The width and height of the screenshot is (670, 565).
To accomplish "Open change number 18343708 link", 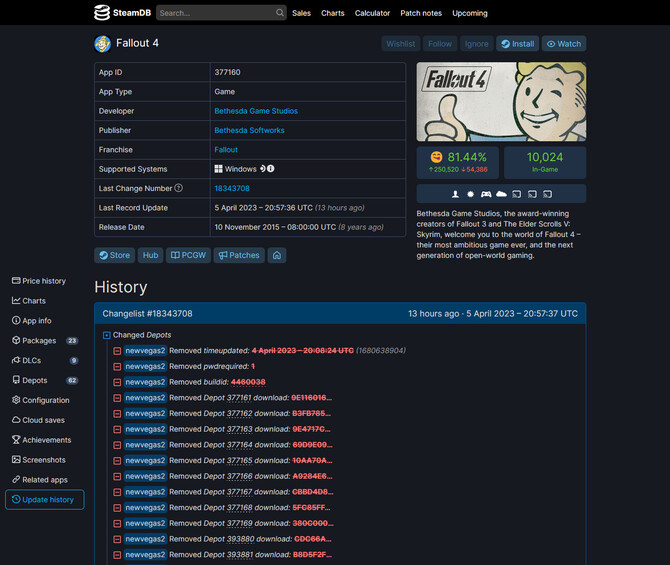I will [232, 188].
